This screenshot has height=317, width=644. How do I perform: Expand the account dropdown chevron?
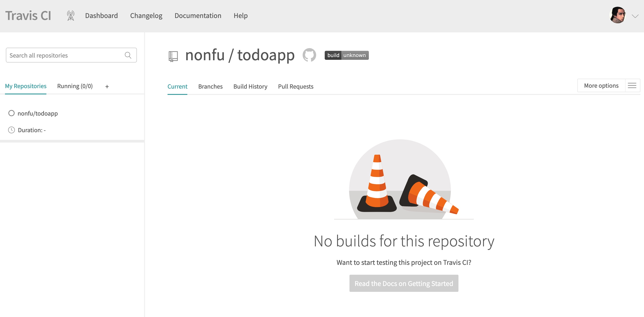[x=635, y=16]
